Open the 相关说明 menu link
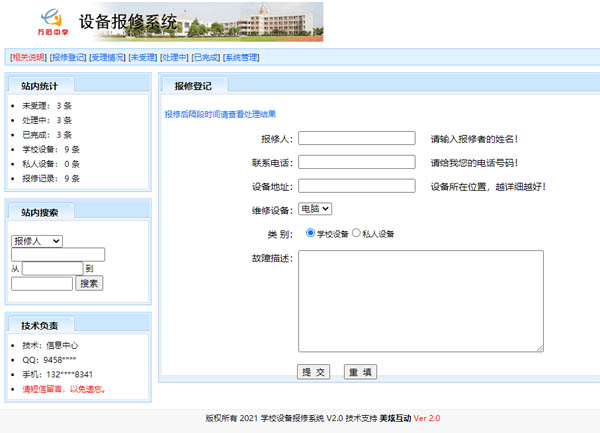Screen dimensions: 600x433 coord(28,57)
